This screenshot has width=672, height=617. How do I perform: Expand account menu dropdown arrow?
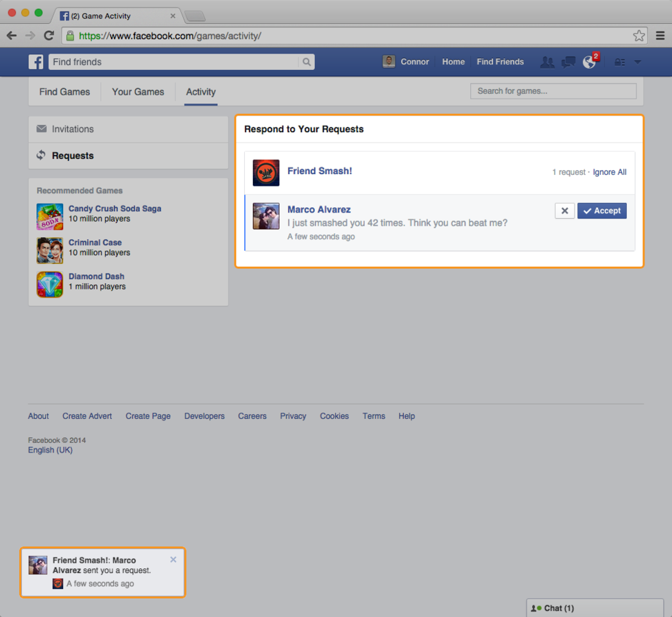coord(638,62)
